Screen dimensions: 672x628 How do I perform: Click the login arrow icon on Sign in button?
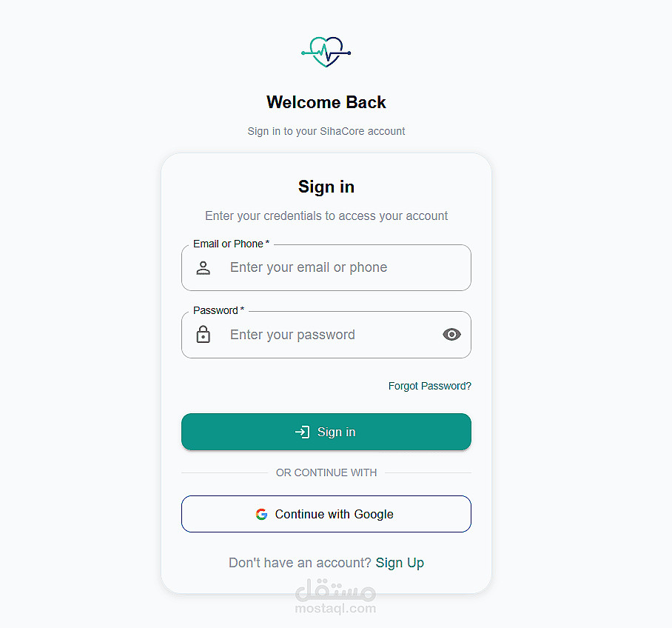(303, 432)
